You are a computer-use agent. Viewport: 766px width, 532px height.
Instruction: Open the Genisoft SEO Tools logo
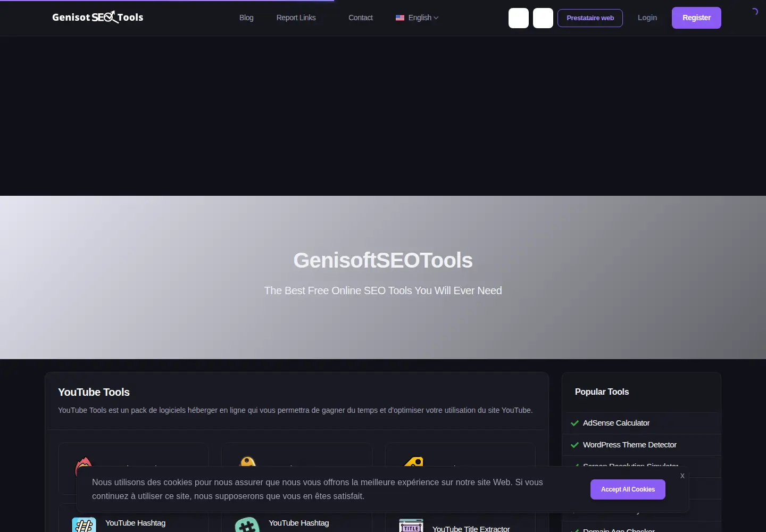[98, 18]
